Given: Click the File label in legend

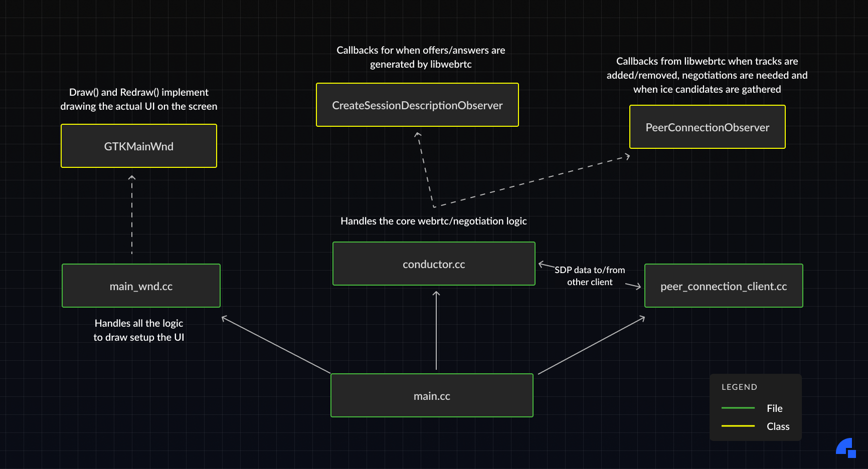Looking at the screenshot, I should tap(774, 408).
